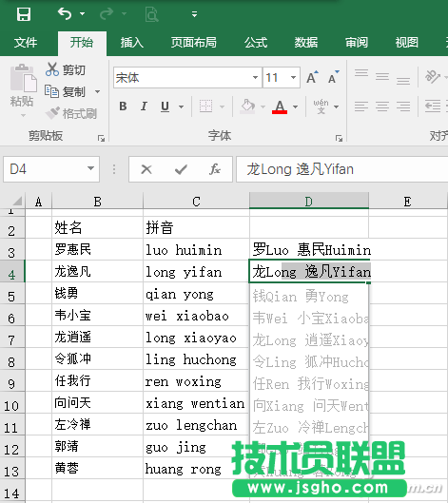
Task: Open the 插入 ribbon tab
Action: pyautogui.click(x=132, y=43)
